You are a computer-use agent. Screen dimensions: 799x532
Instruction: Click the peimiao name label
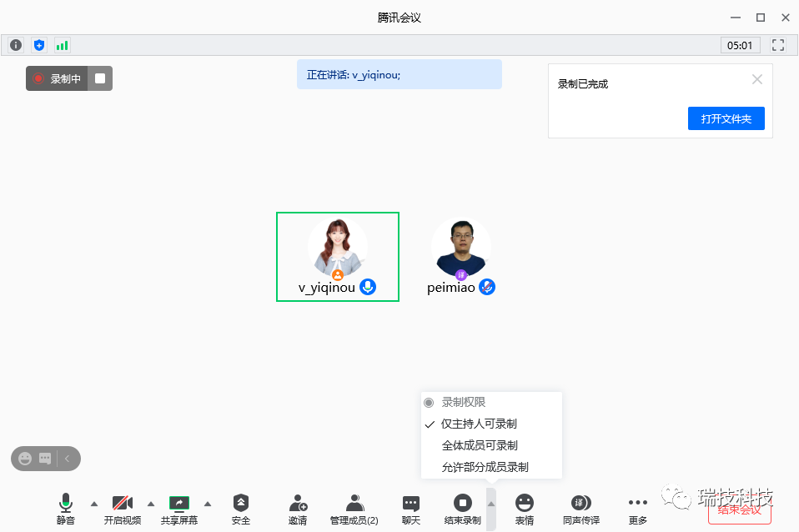coord(451,288)
